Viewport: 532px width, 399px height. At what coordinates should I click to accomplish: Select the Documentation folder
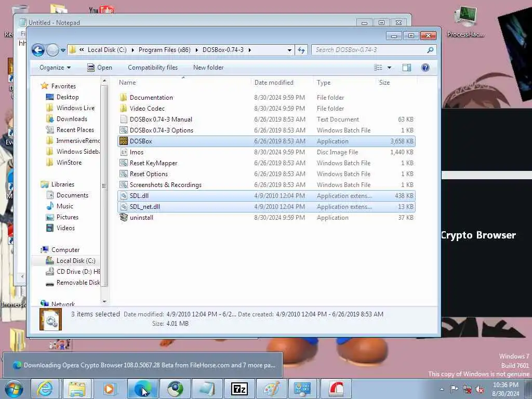pos(267,98)
